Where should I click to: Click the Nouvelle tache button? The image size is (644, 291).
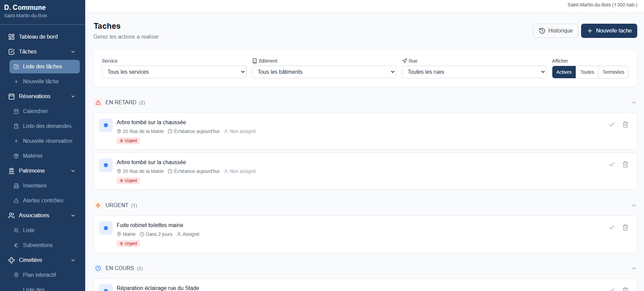click(609, 31)
